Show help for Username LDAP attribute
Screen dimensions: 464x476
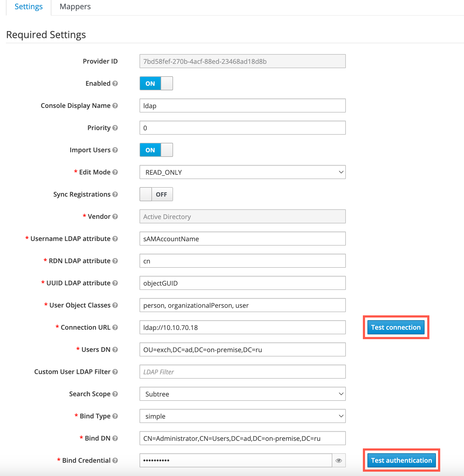point(115,239)
